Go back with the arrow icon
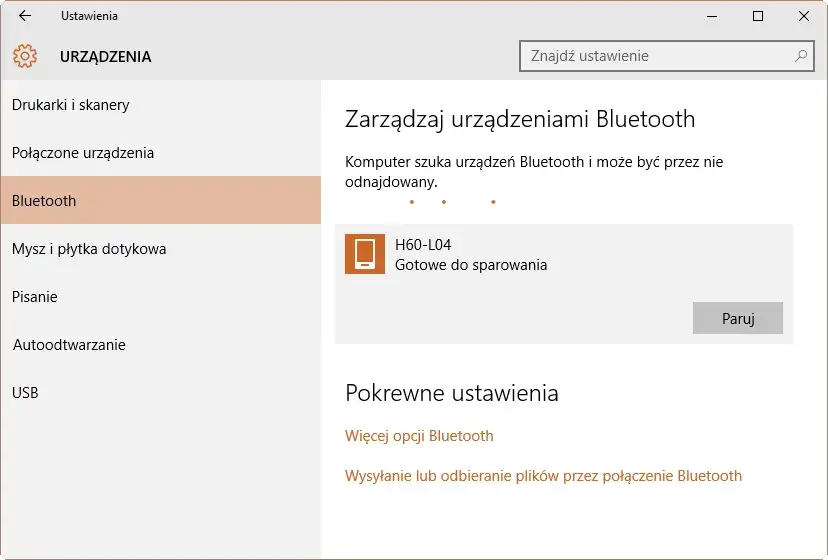The image size is (828, 560). coord(25,16)
